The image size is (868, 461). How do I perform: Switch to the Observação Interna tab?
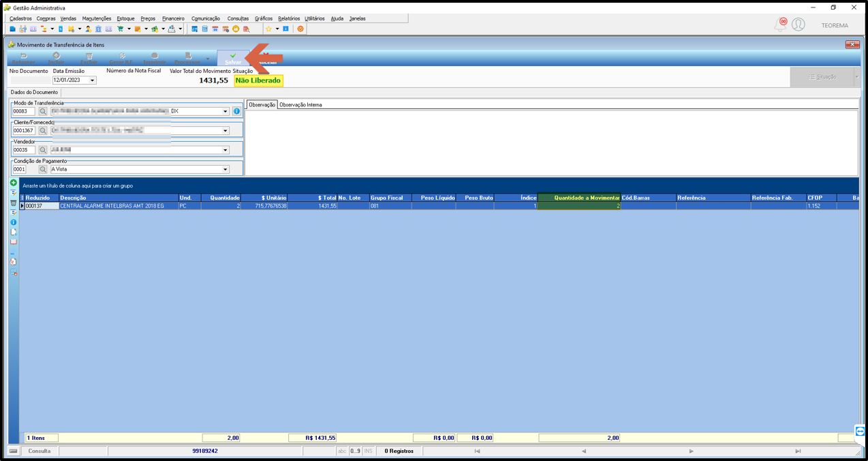[300, 105]
